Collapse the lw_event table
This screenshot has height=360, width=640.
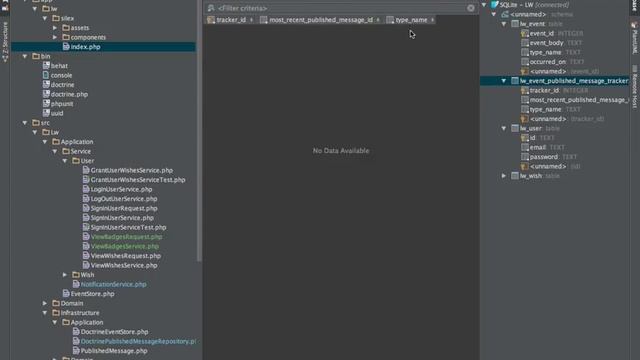point(504,24)
